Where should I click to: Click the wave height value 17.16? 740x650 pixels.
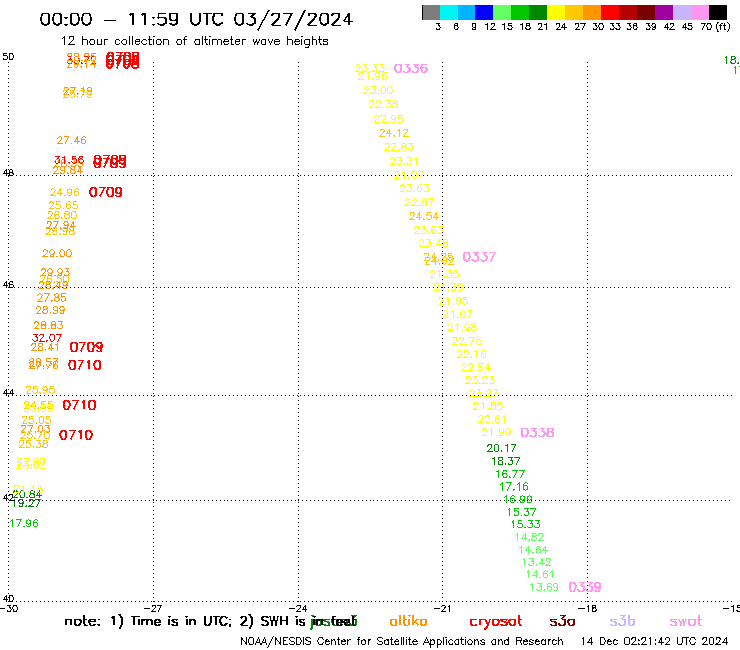pos(514,487)
